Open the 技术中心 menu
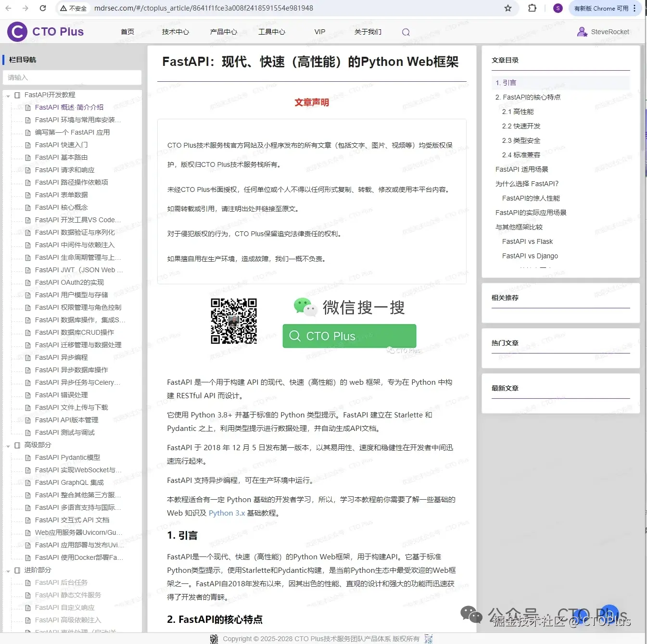Image resolution: width=647 pixels, height=644 pixels. pos(175,32)
